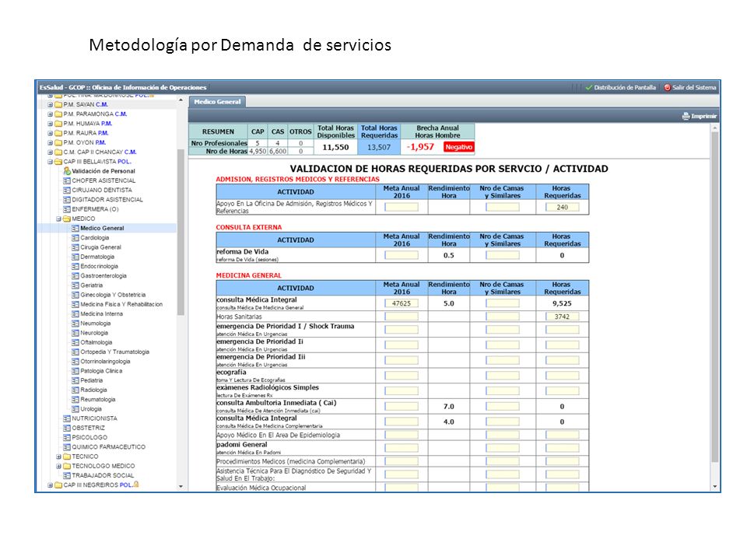Click the Imprimir printer icon

[x=686, y=116]
